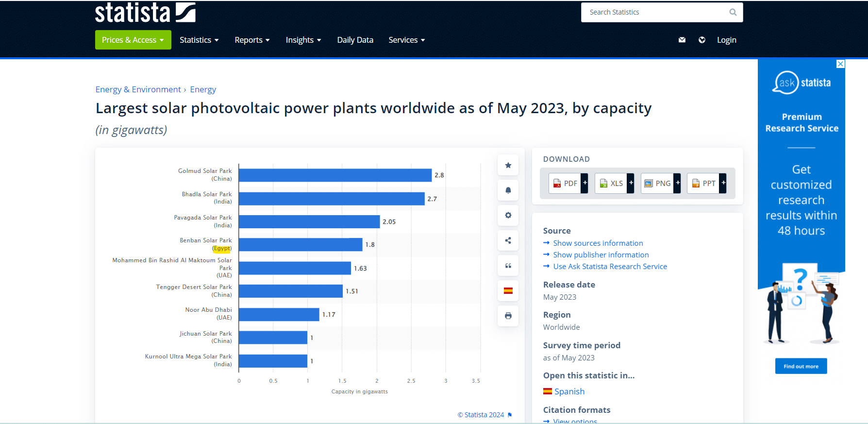Image resolution: width=868 pixels, height=424 pixels.
Task: Click the bell notification alert icon
Action: tap(508, 190)
